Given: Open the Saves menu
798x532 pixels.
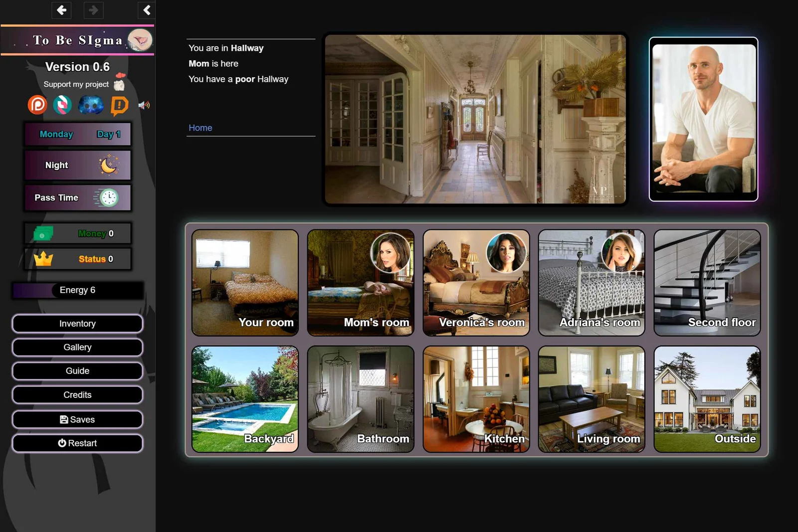Looking at the screenshot, I should [77, 419].
